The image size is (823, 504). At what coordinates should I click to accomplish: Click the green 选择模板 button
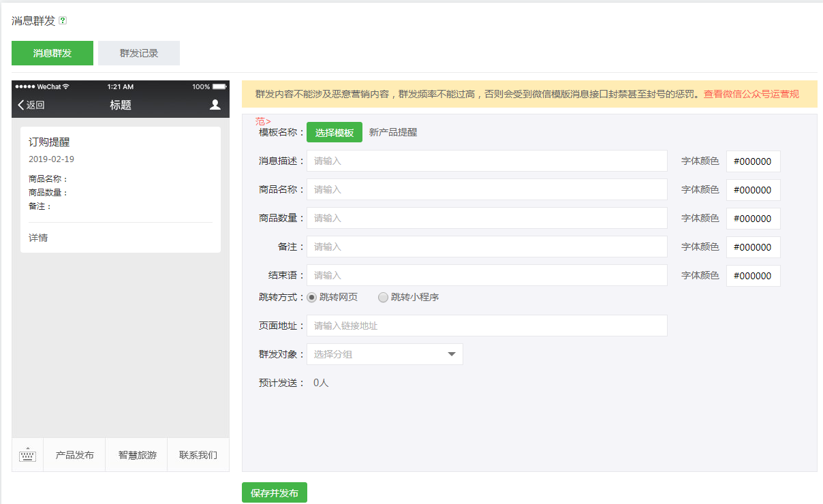334,131
